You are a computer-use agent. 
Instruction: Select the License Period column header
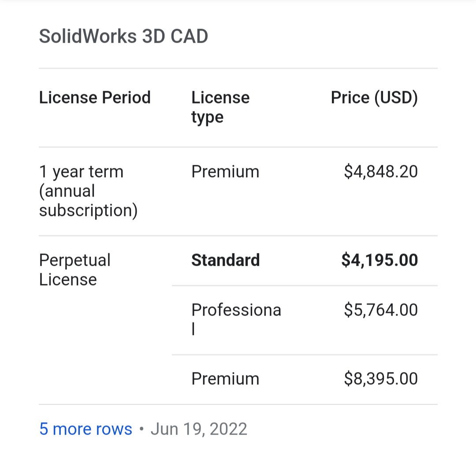[95, 97]
